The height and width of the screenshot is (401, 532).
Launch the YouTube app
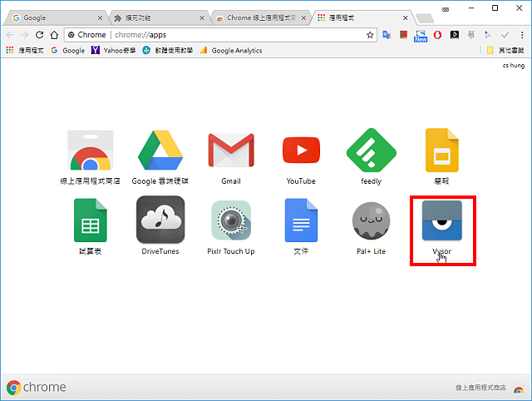point(301,150)
